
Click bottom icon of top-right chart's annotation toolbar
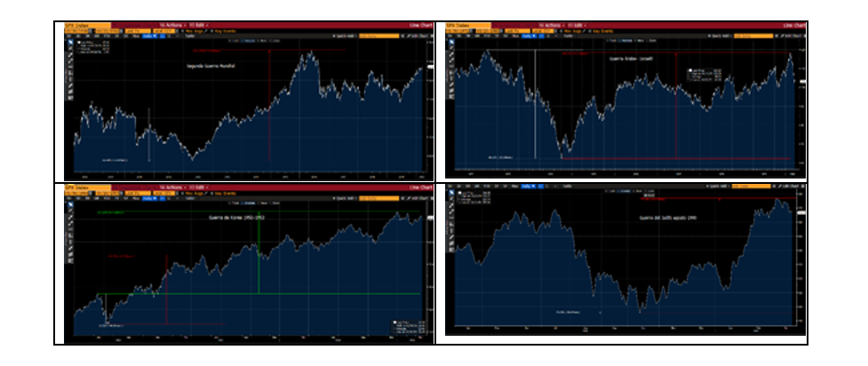pos(451,97)
